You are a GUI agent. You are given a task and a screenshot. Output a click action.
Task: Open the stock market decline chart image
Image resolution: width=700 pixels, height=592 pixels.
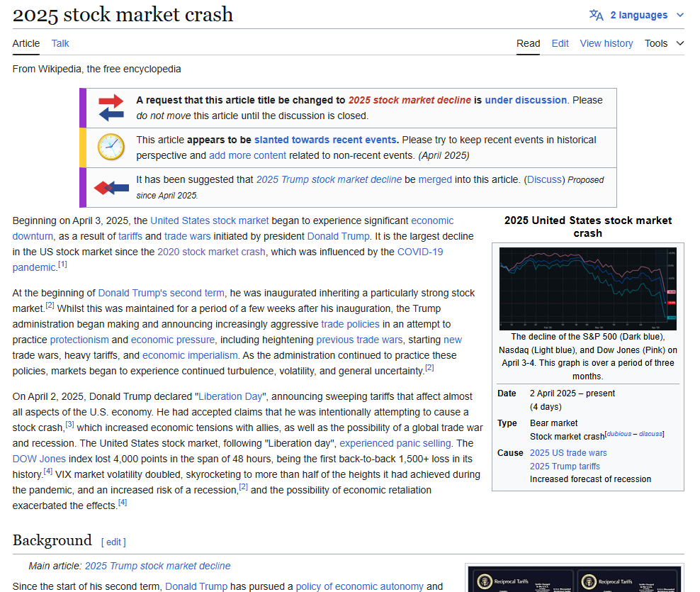(587, 289)
